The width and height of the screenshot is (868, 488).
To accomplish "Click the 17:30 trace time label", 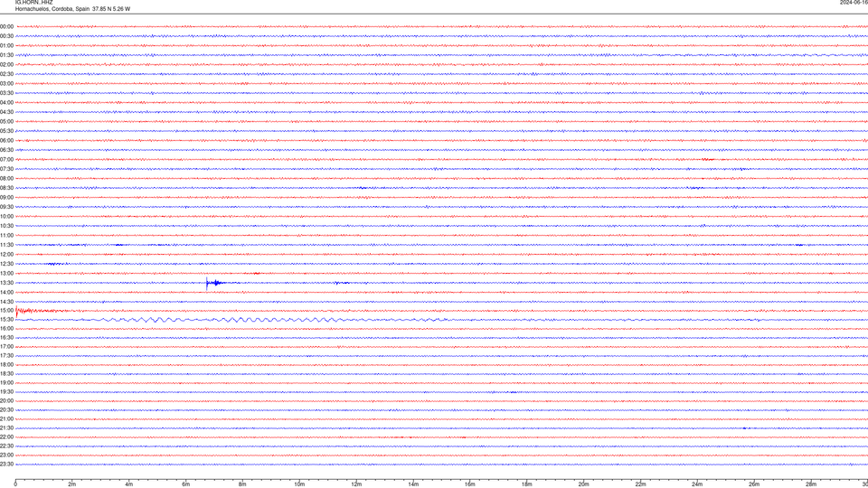I will [x=6, y=356].
